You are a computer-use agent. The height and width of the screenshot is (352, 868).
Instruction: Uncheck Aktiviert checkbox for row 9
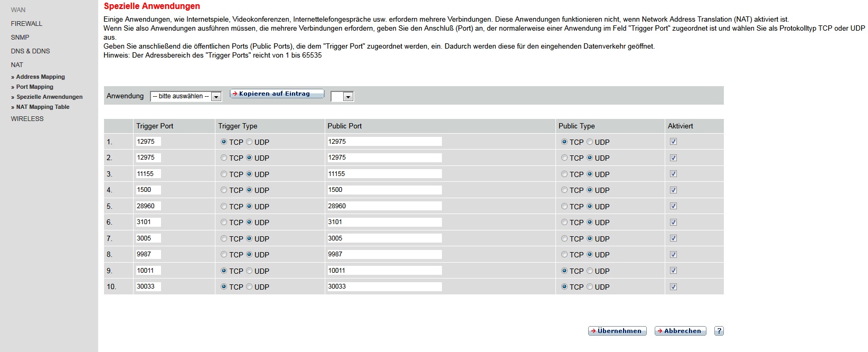point(673,271)
